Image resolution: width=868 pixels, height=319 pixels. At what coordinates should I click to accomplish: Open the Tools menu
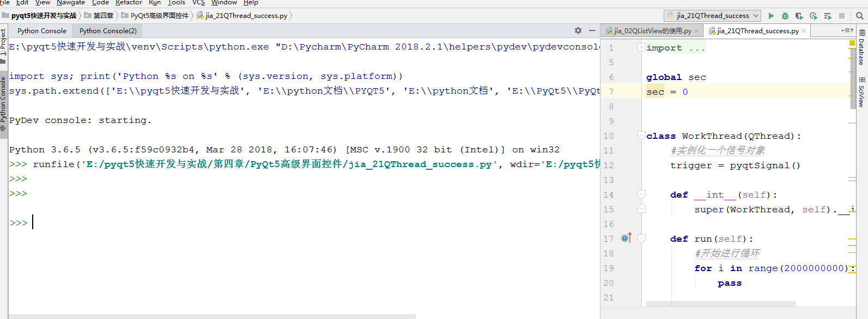[177, 3]
